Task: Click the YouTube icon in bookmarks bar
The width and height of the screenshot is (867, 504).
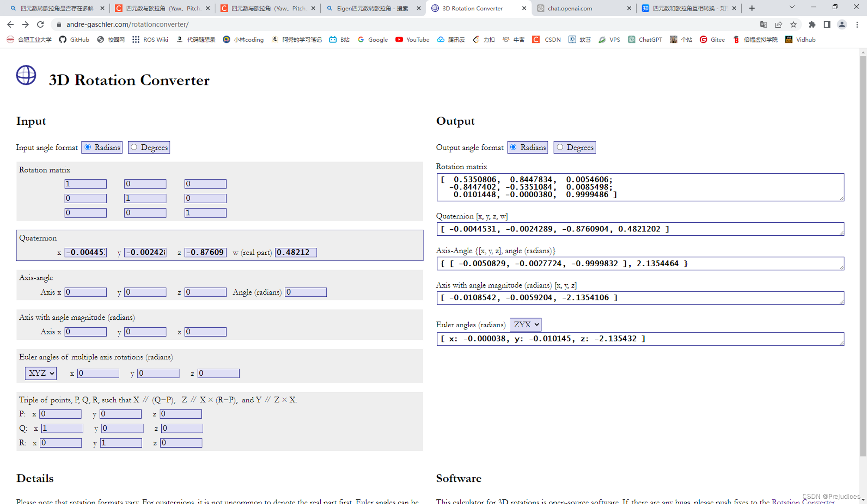Action: click(399, 39)
